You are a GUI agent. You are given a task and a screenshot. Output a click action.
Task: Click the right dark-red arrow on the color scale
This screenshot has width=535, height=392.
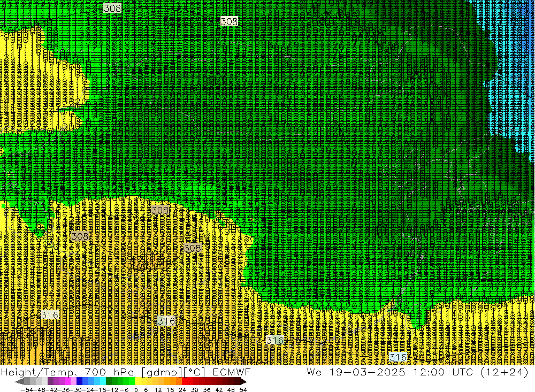pyautogui.click(x=243, y=381)
